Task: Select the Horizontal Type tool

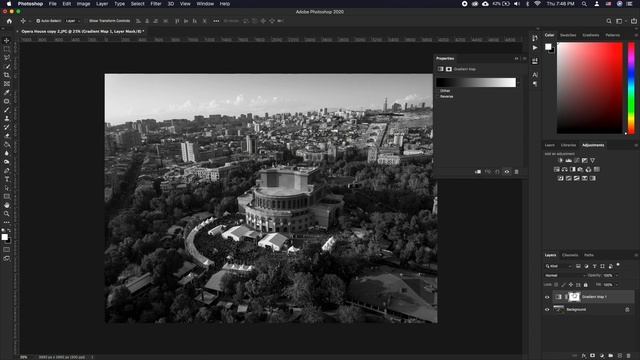Action: click(7, 179)
